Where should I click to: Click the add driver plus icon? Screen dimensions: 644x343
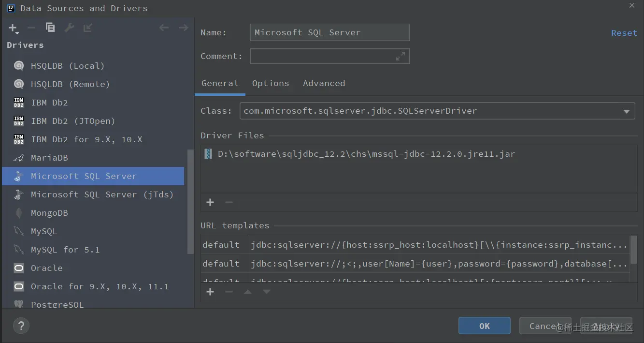13,28
